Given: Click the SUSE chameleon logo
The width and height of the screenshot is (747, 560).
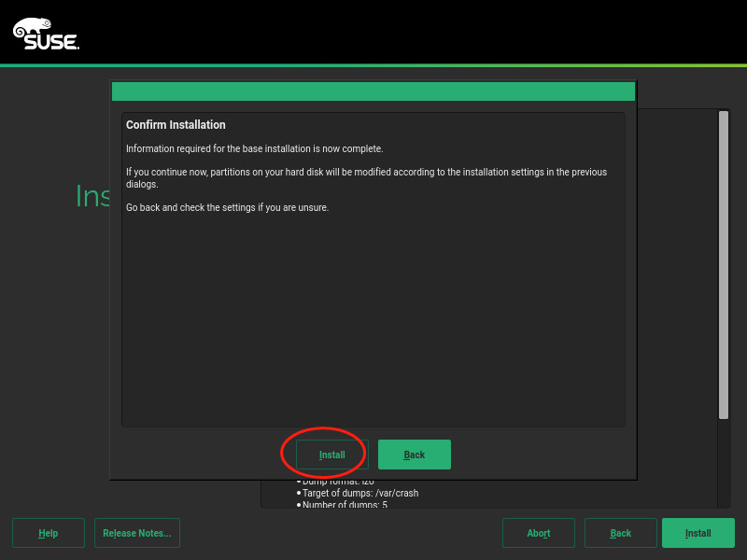Looking at the screenshot, I should tap(46, 34).
